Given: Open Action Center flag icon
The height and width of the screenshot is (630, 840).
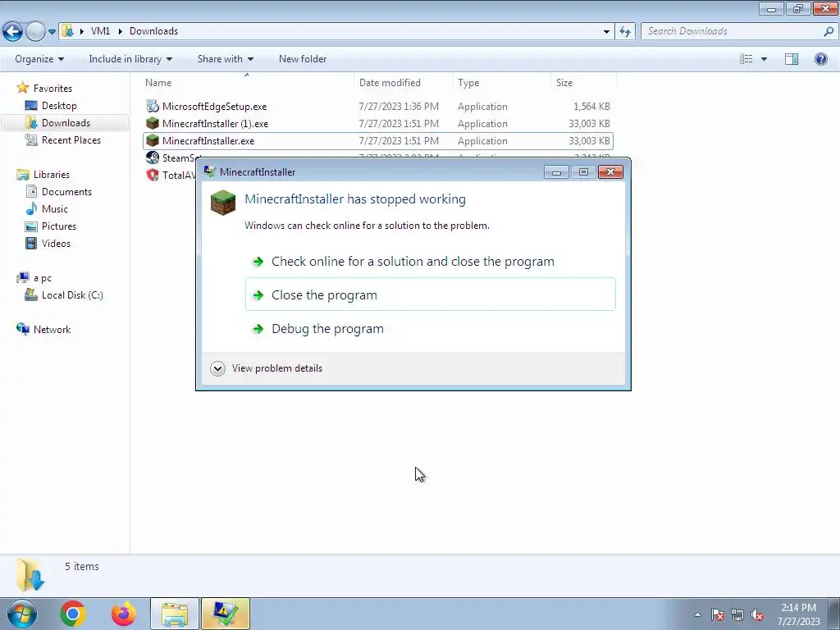Looking at the screenshot, I should (x=718, y=614).
